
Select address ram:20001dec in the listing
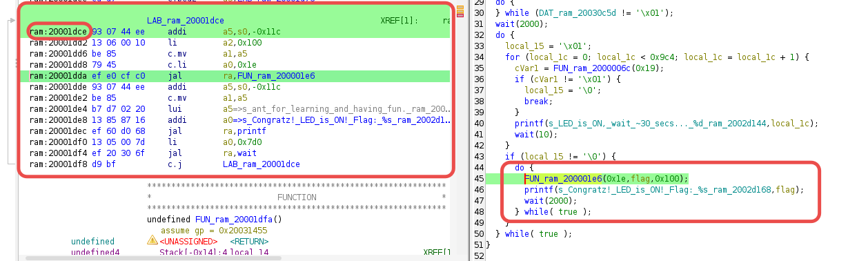pyautogui.click(x=58, y=130)
